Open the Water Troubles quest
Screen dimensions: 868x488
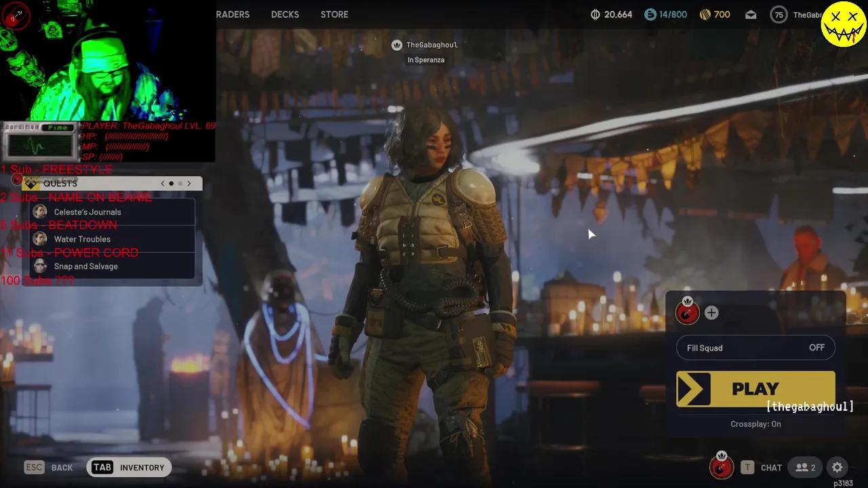[113, 239]
